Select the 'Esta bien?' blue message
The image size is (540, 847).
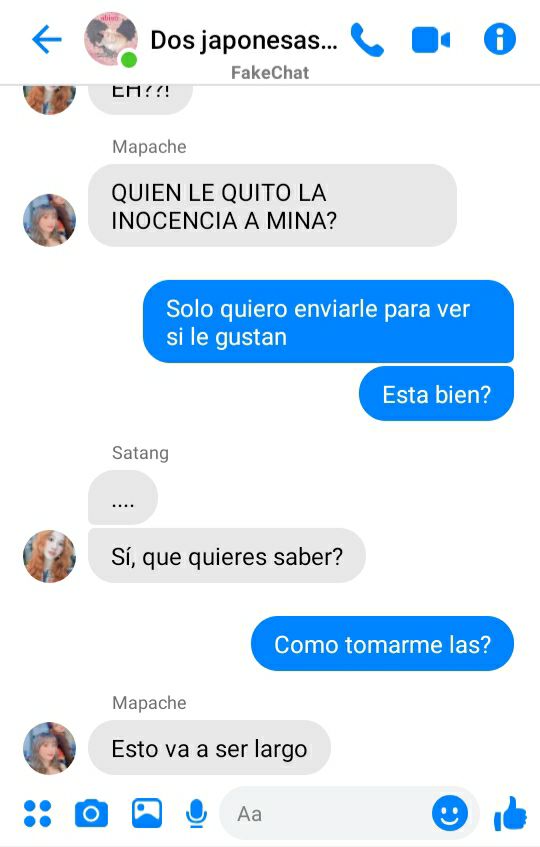tap(436, 394)
